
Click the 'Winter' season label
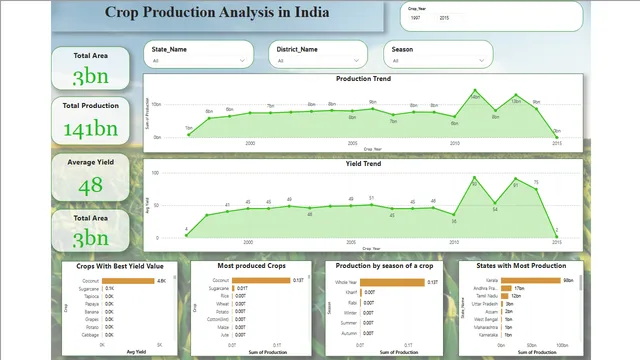click(x=350, y=313)
